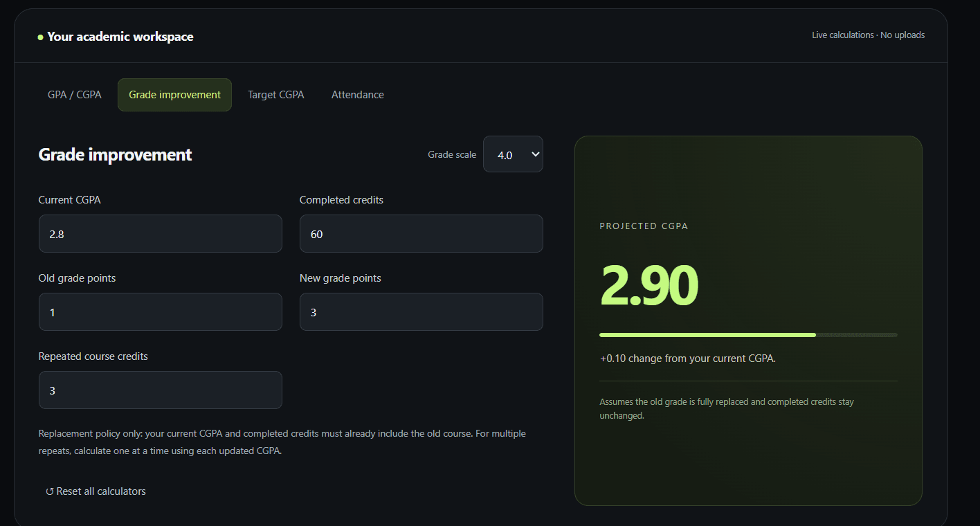980x526 pixels.
Task: Click the green dot beside Your academic workspace
Action: pyautogui.click(x=40, y=37)
